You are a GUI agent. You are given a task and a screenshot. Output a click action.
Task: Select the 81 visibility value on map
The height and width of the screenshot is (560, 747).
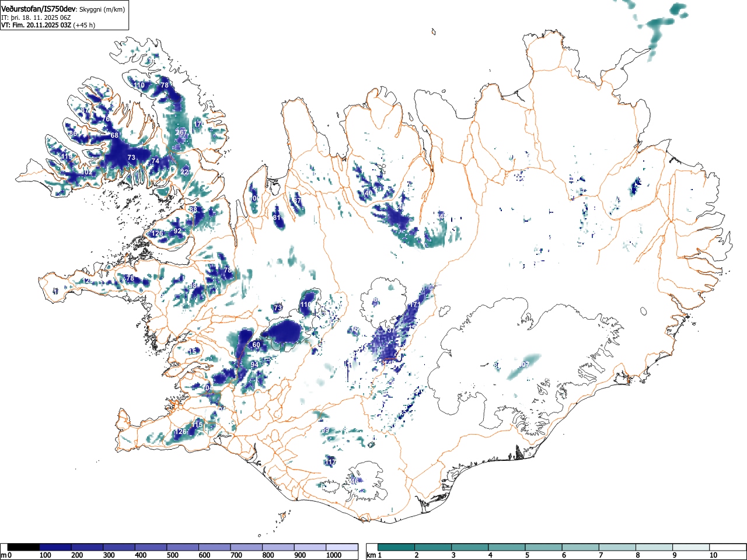tap(277, 218)
